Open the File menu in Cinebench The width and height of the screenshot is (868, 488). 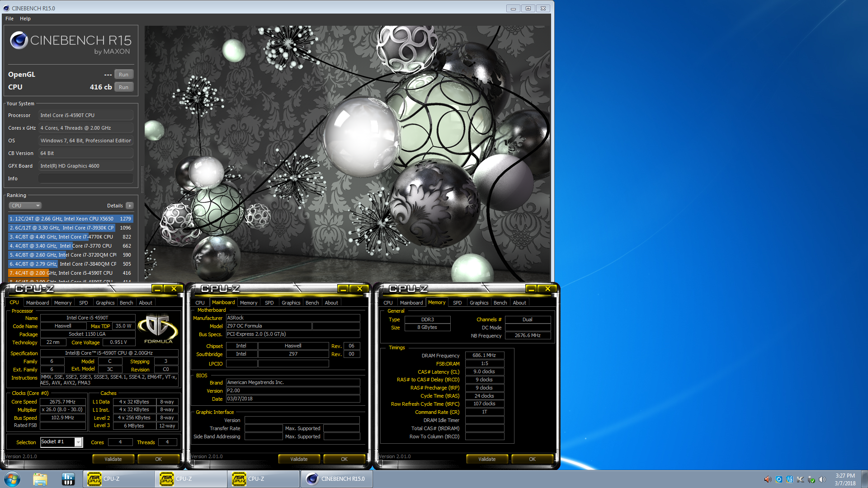pos(9,19)
